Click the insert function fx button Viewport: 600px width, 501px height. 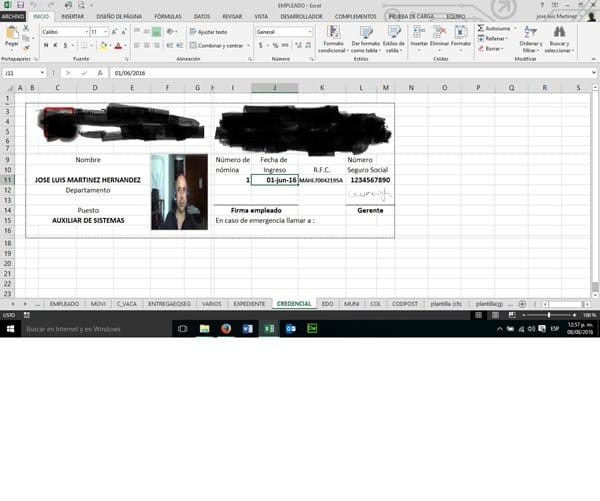pyautogui.click(x=100, y=73)
